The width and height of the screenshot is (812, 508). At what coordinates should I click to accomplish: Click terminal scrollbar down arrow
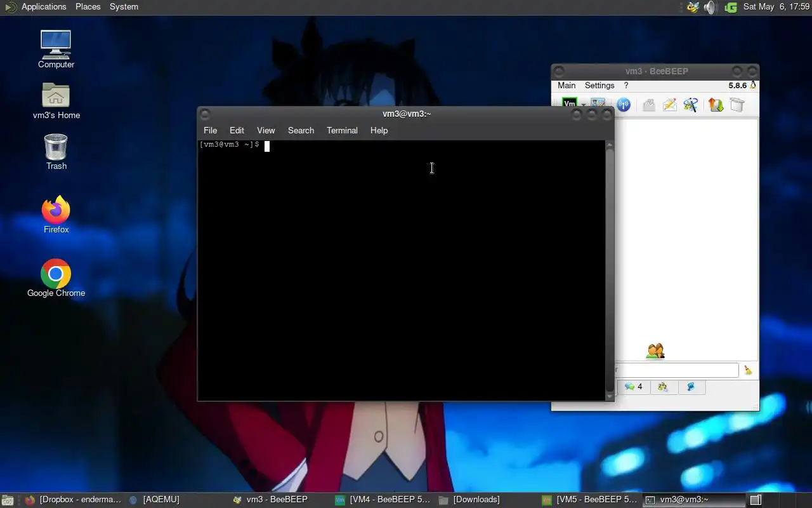click(610, 396)
